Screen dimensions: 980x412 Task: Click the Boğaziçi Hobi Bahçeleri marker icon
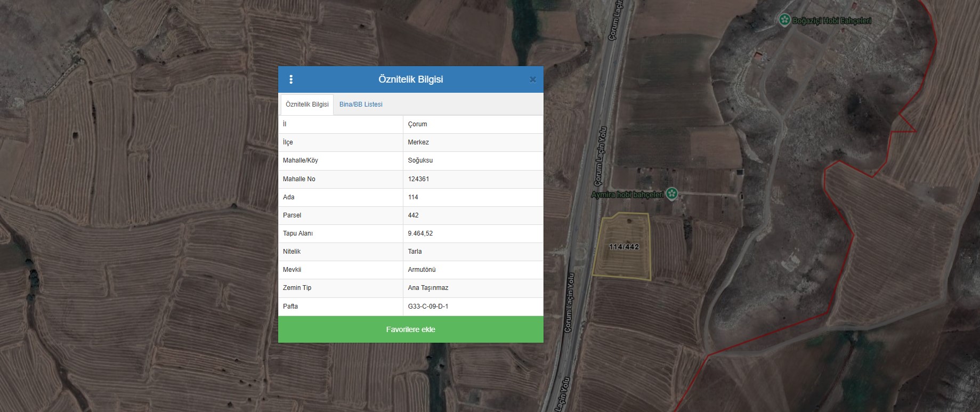(784, 20)
